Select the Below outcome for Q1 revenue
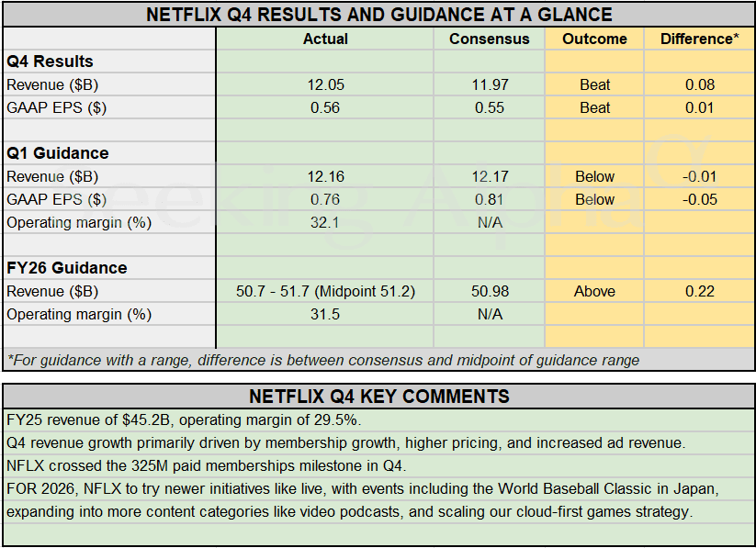Screen dimensions: 756x548 [594, 176]
